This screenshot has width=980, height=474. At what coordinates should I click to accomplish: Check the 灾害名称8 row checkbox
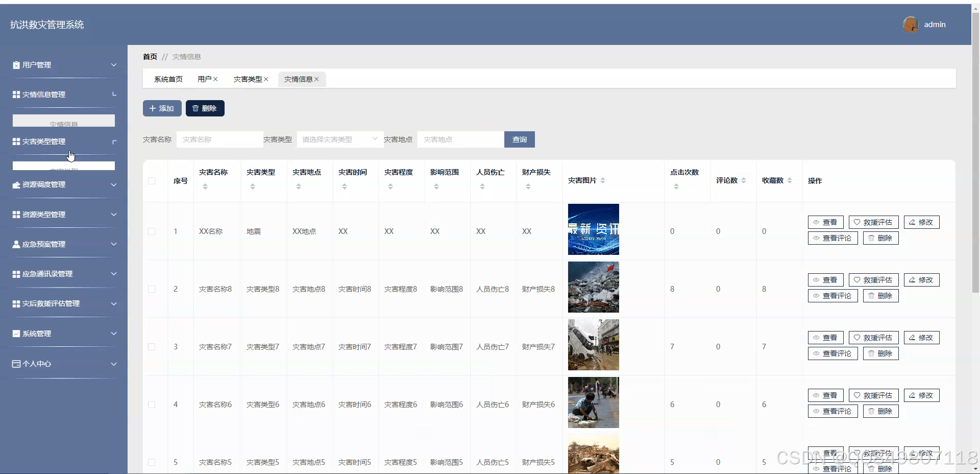coord(152,289)
